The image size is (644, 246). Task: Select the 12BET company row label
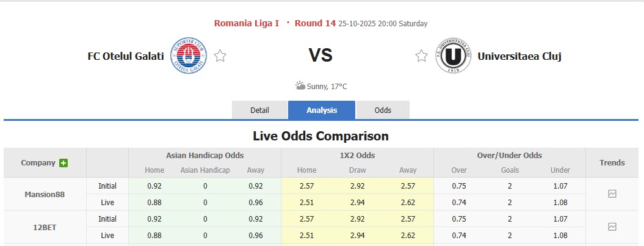[x=45, y=226]
